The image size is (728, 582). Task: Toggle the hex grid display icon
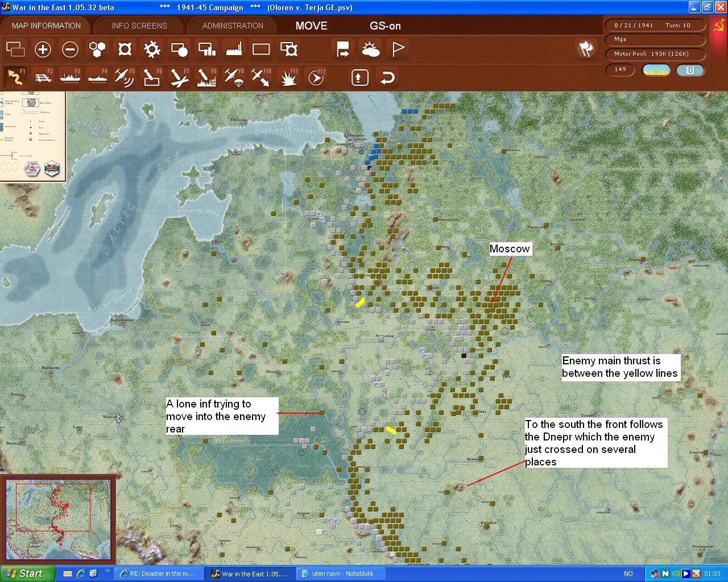click(97, 49)
